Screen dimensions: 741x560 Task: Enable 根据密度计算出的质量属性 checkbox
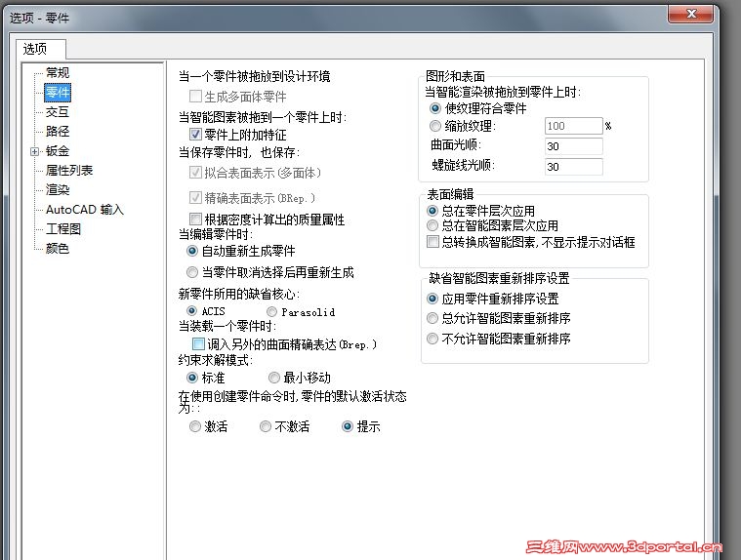click(x=195, y=220)
